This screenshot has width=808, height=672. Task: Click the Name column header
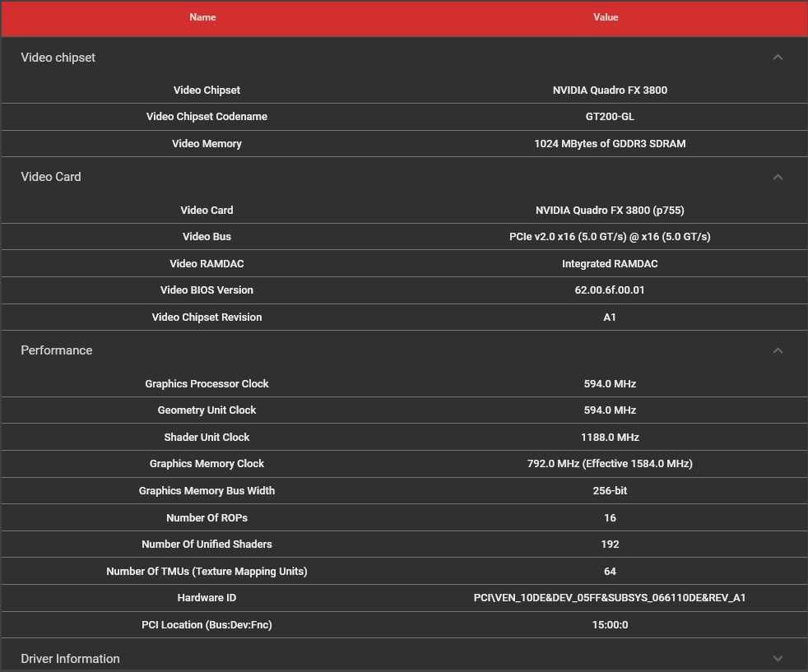[202, 17]
